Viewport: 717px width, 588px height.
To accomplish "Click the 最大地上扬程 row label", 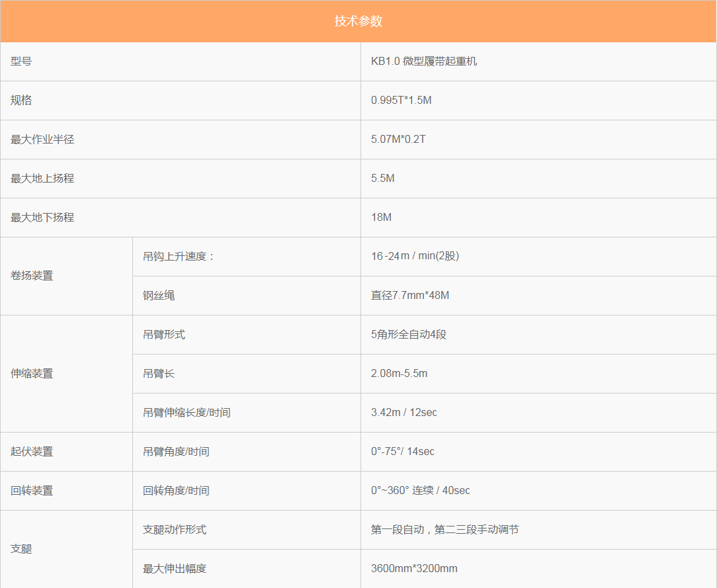I will tap(42, 179).
